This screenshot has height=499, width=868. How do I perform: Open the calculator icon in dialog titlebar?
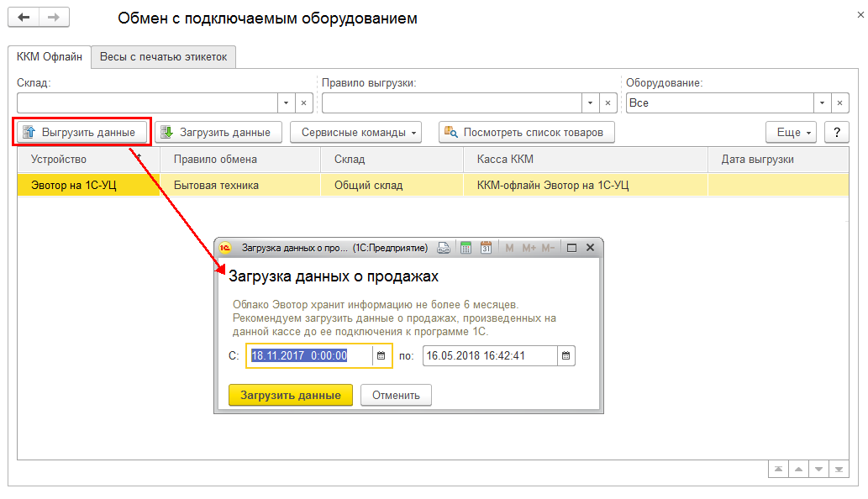[466, 248]
